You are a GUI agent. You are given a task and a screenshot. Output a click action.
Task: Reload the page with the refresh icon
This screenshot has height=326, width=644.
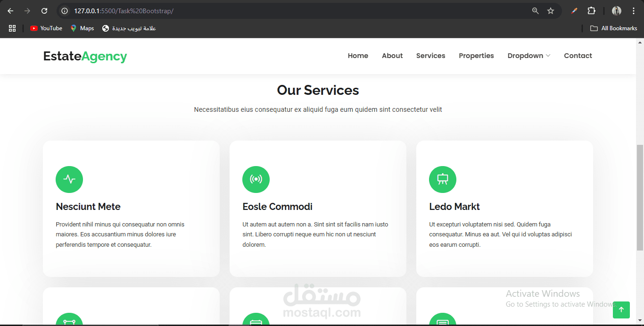point(44,11)
